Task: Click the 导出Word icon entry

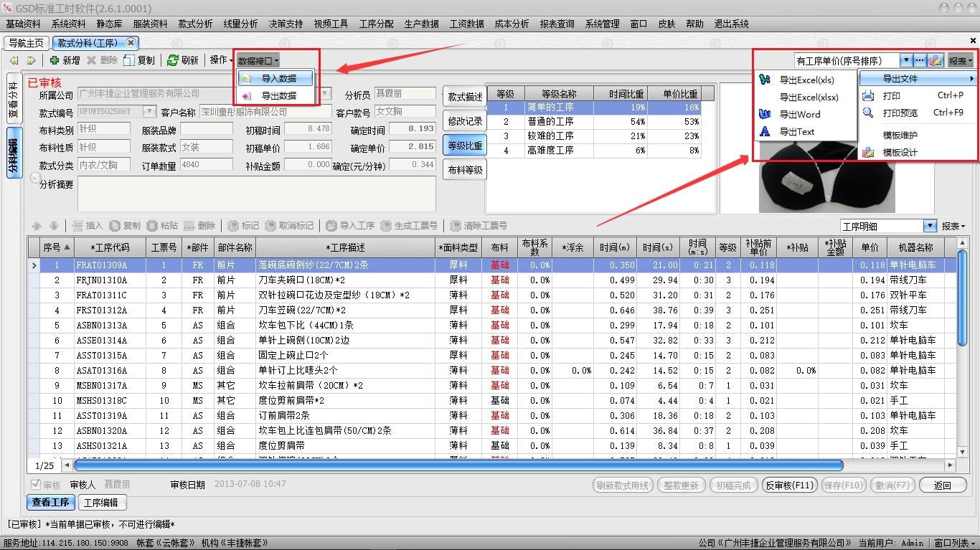Action: coord(765,114)
